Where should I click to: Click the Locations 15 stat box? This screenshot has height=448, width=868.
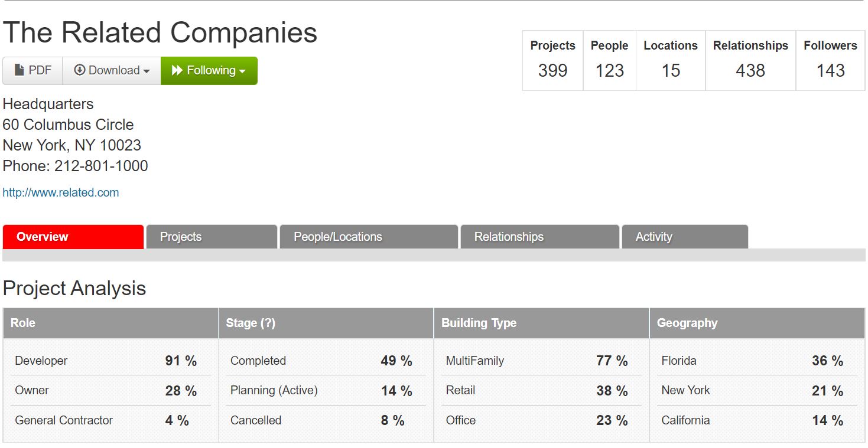pyautogui.click(x=671, y=61)
